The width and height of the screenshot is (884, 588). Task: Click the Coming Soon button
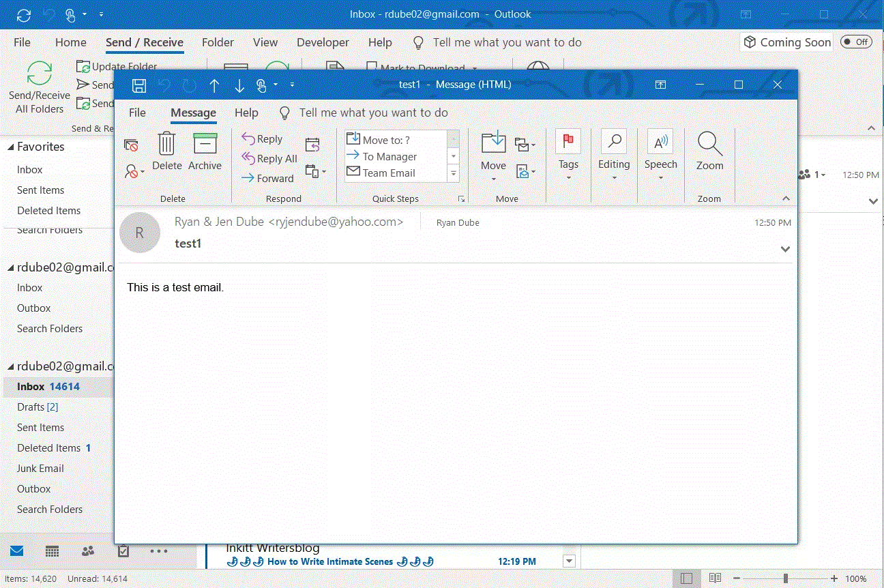point(787,42)
